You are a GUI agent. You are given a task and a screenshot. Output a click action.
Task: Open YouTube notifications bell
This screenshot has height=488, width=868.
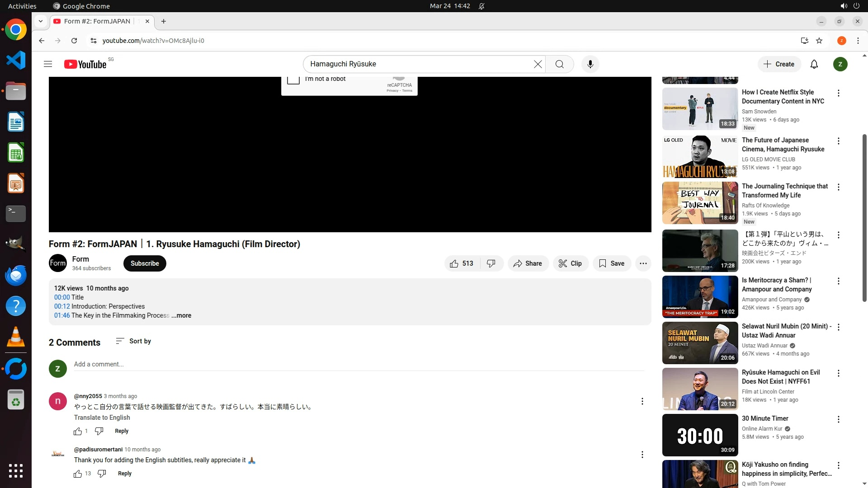tap(814, 64)
